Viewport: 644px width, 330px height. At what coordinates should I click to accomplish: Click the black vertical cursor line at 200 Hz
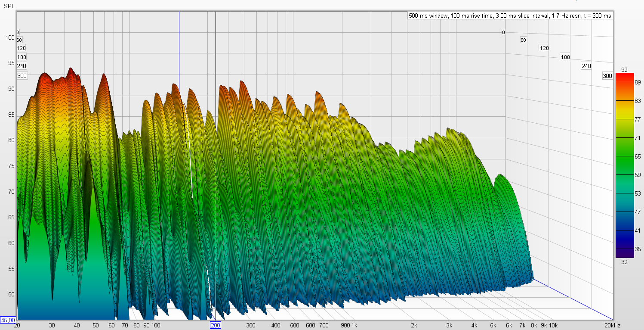point(216,47)
